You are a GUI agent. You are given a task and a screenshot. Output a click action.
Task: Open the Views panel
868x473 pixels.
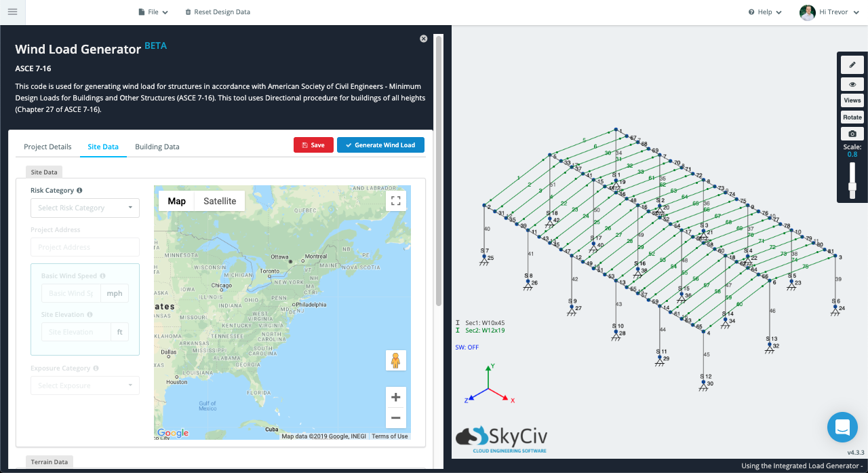pos(852,100)
